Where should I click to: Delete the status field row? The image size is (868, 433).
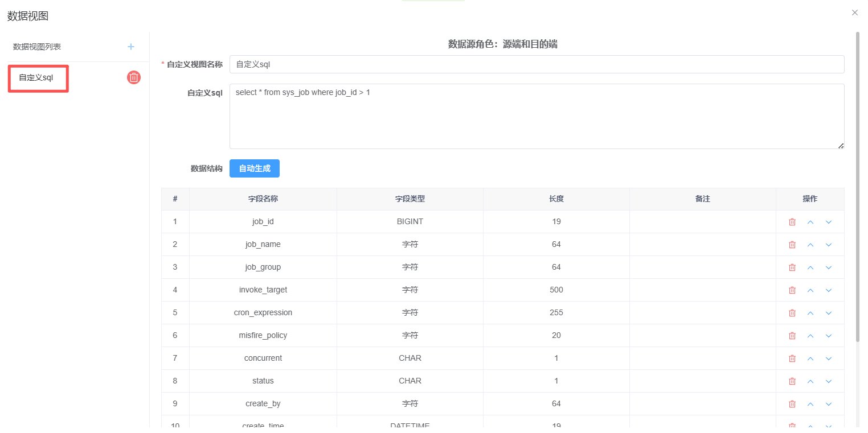tap(792, 381)
